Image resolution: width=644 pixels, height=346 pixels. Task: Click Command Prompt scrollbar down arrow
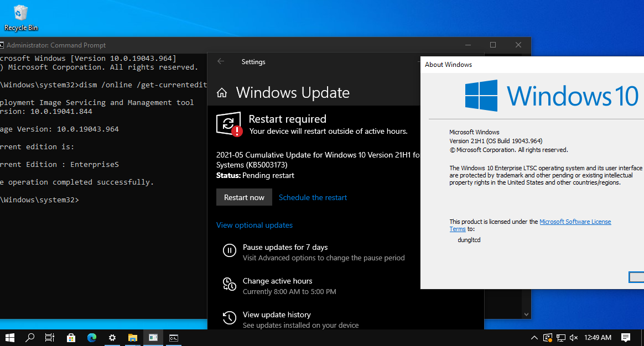point(526,314)
